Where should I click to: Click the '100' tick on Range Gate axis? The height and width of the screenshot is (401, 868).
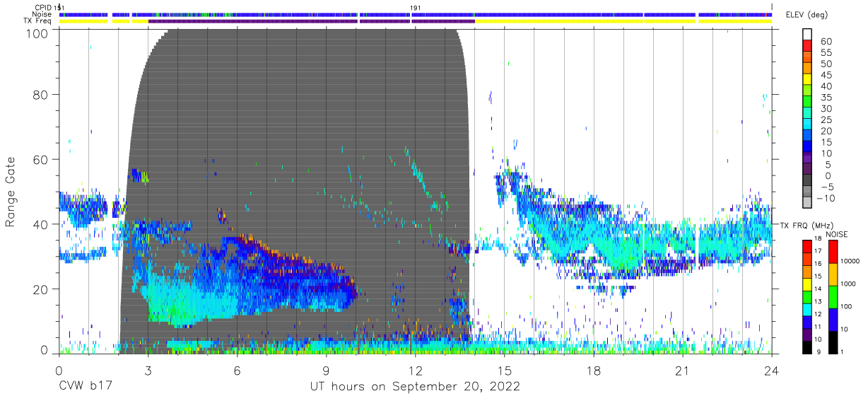(36, 33)
